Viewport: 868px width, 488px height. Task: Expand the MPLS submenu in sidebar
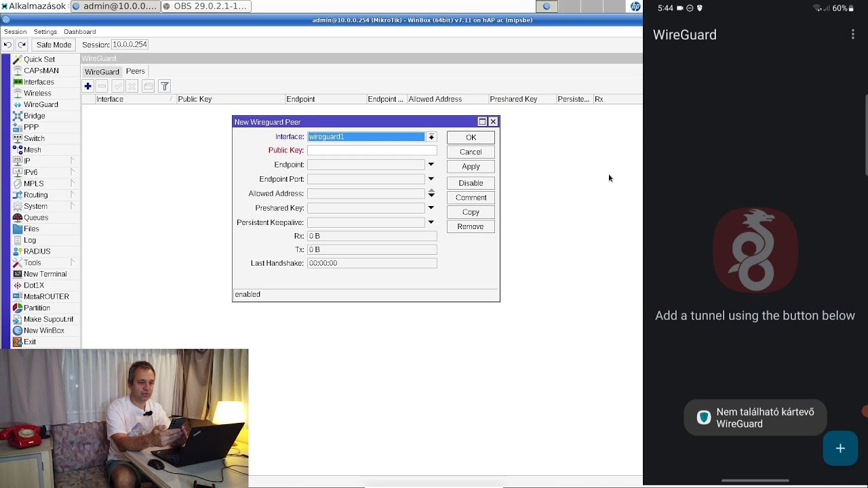point(72,184)
